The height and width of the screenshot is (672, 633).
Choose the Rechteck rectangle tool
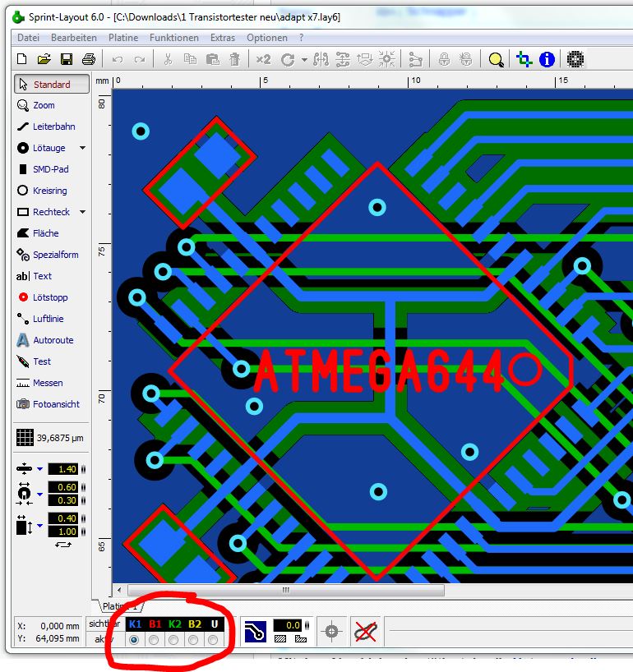[x=44, y=212]
